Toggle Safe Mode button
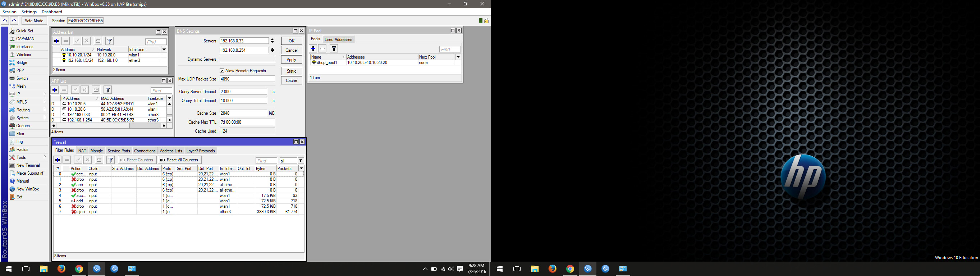Image resolution: width=980 pixels, height=276 pixels. click(x=34, y=21)
